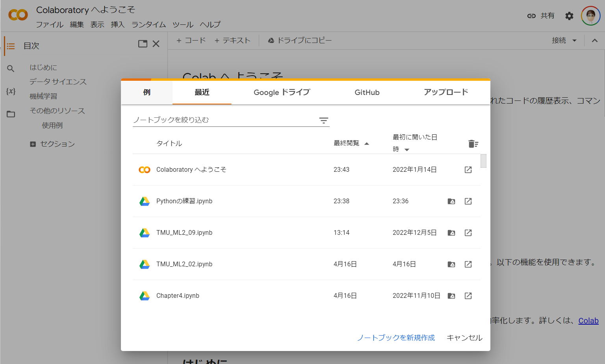Click the 接続 button

click(559, 41)
